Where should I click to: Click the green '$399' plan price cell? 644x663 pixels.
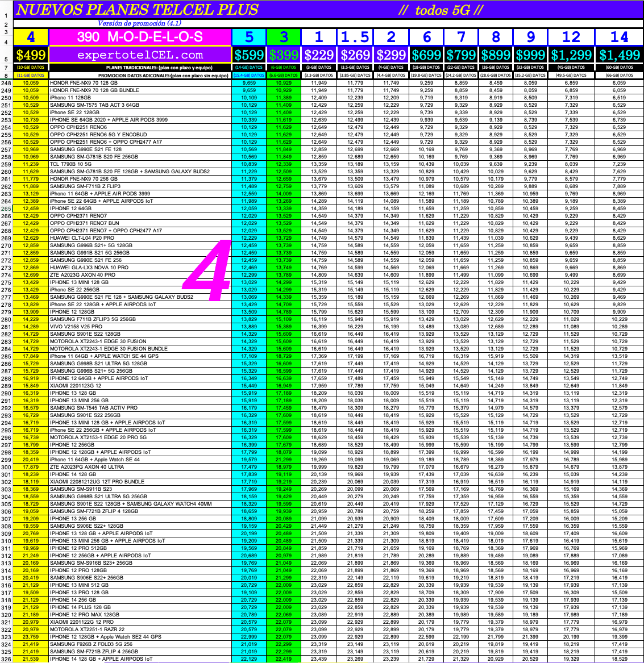(284, 55)
